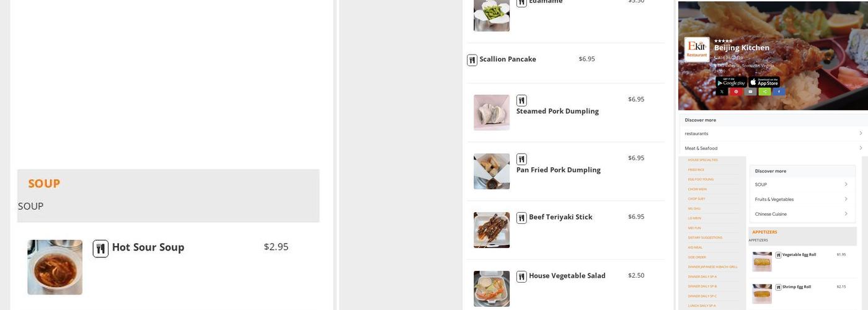This screenshot has width=868, height=310.
Task: Expand the 'Chinese Cuisine' suggestion row
Action: (x=801, y=214)
